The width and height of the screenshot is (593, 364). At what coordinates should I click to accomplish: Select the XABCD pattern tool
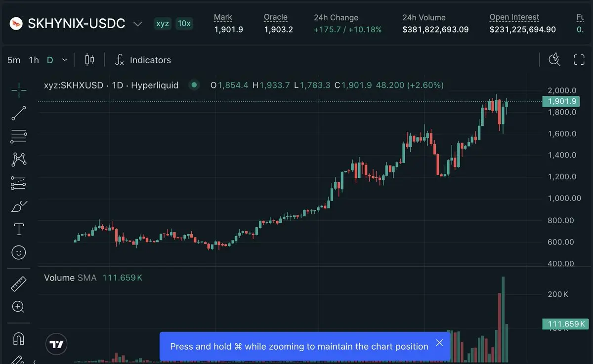[x=19, y=159]
